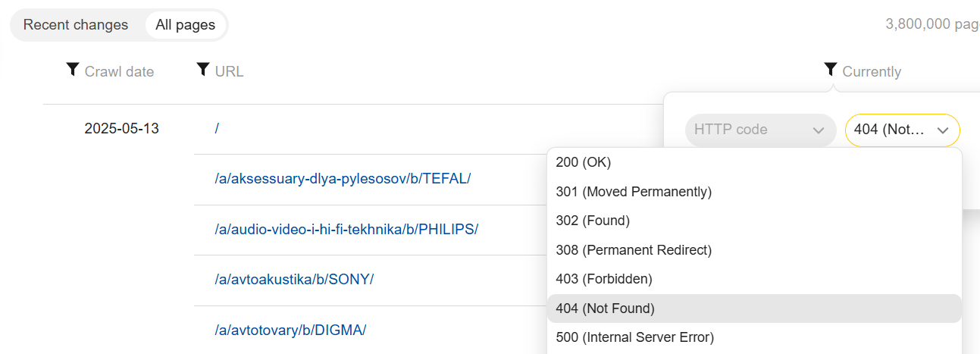Click the Crawl date filter funnel icon

coord(73,70)
